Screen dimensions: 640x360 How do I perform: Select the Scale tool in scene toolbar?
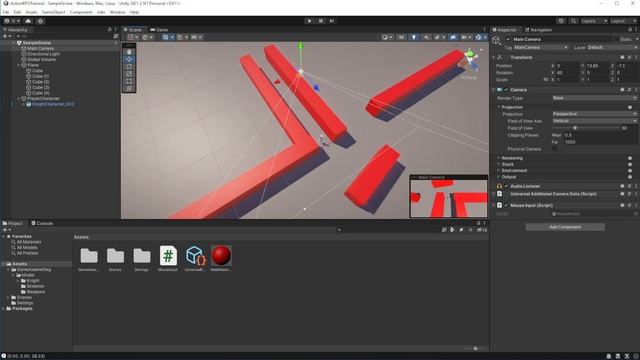pos(129,74)
